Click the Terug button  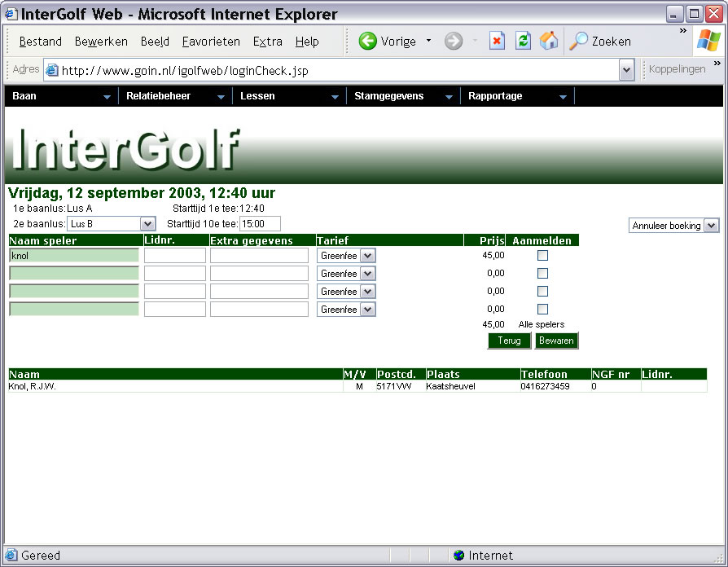point(509,341)
